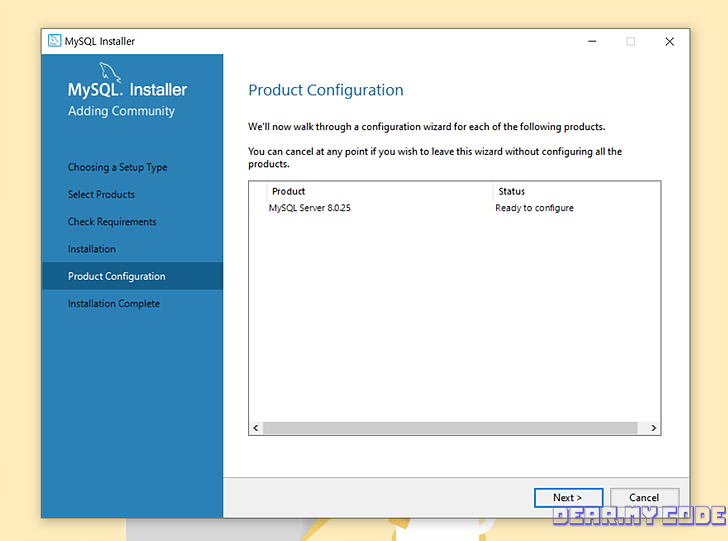Image resolution: width=728 pixels, height=541 pixels.
Task: Cancel the MySQL configuration wizard
Action: [644, 497]
